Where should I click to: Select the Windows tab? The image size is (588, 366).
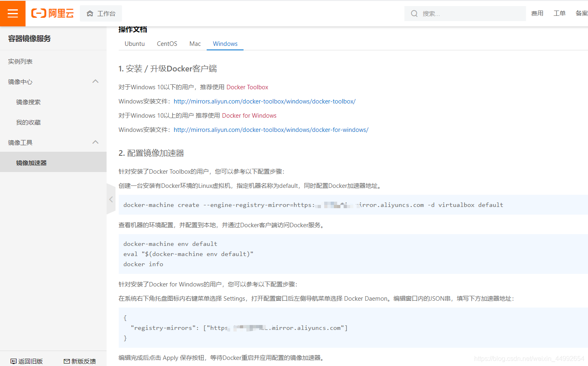pos(225,43)
